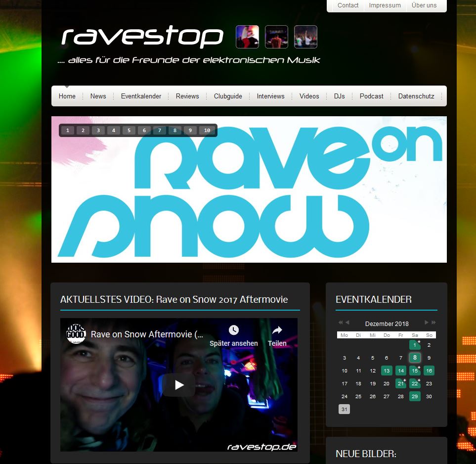
Task: Click the 'Teilen' share arrow icon
Action: (x=277, y=330)
